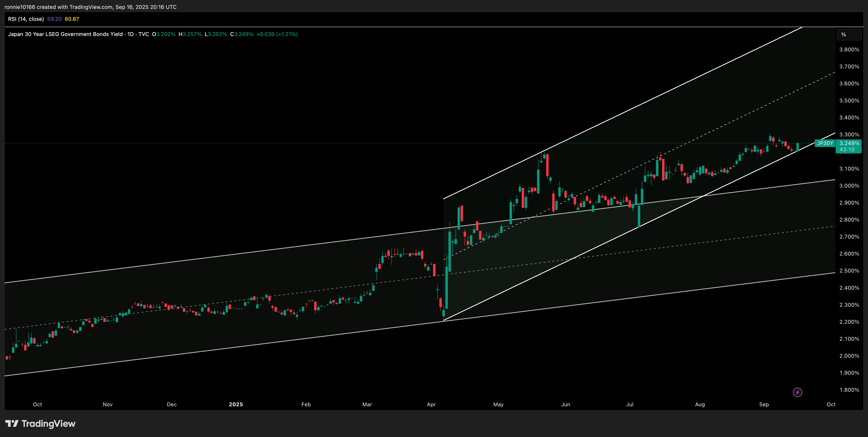This screenshot has height=437, width=868.
Task: Click the RSI value 60.87
Action: tap(72, 19)
